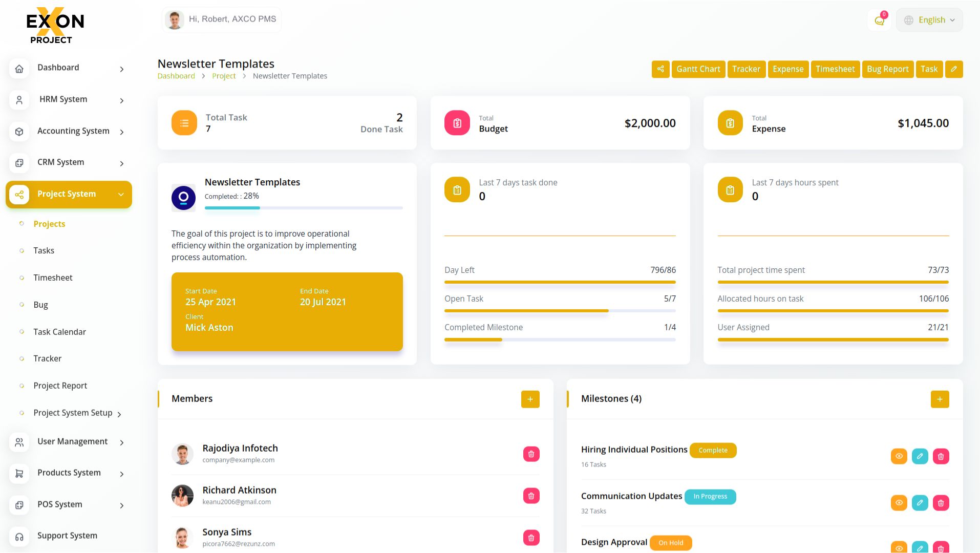980x553 pixels.
Task: Show Design Approval milestone via eye icon
Action: [x=899, y=548]
